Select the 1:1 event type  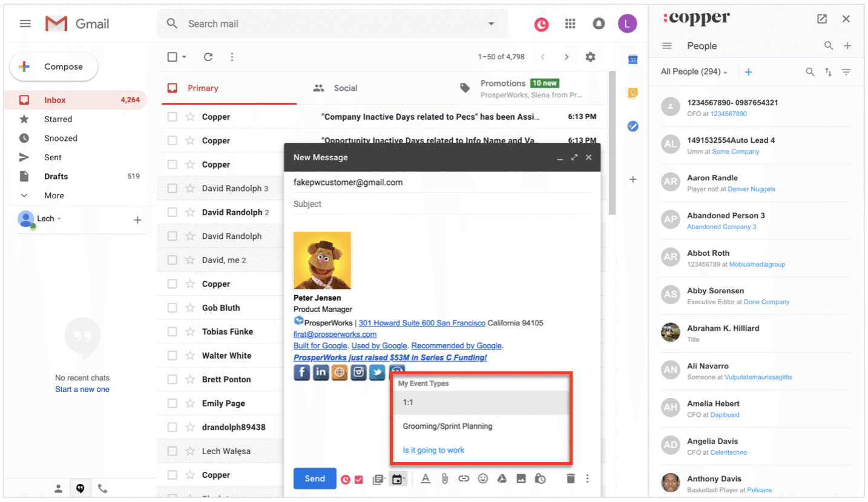[481, 402]
